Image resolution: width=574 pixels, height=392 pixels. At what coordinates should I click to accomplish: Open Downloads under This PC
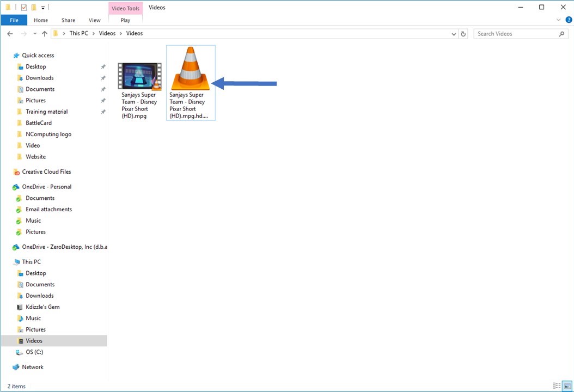pyautogui.click(x=40, y=296)
